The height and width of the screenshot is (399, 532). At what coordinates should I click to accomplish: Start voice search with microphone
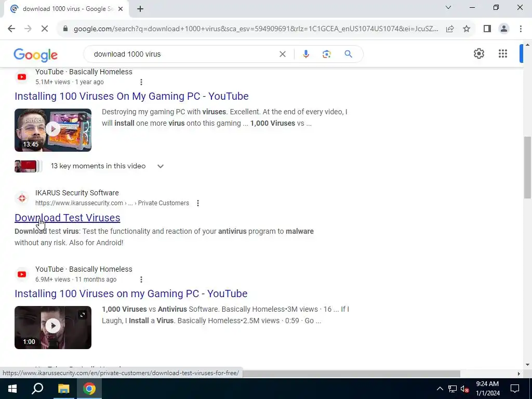click(305, 54)
